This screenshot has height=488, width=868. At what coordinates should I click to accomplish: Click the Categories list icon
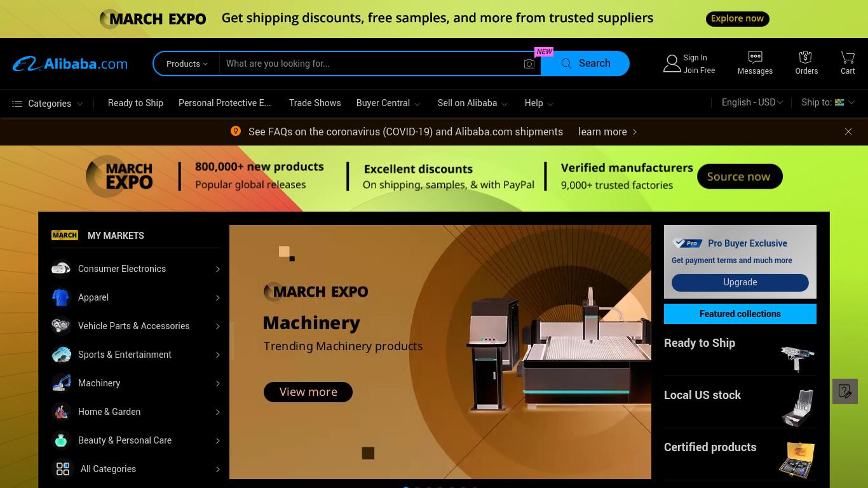pos(17,104)
